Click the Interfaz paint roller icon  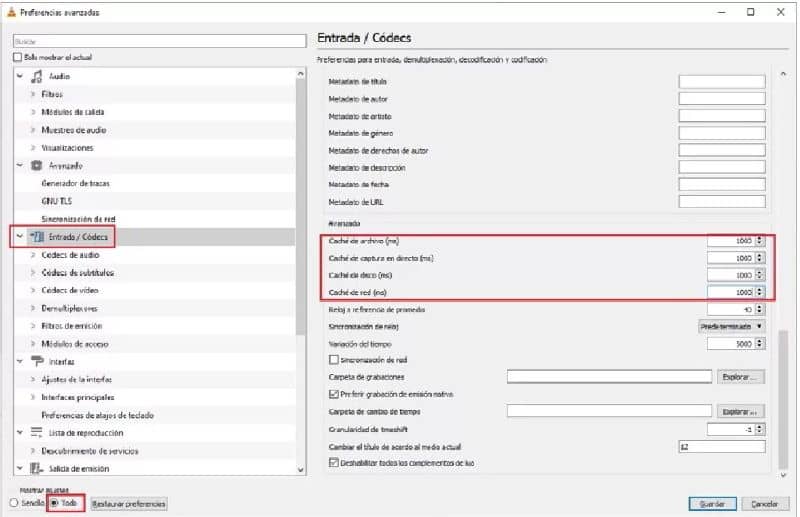(37, 361)
